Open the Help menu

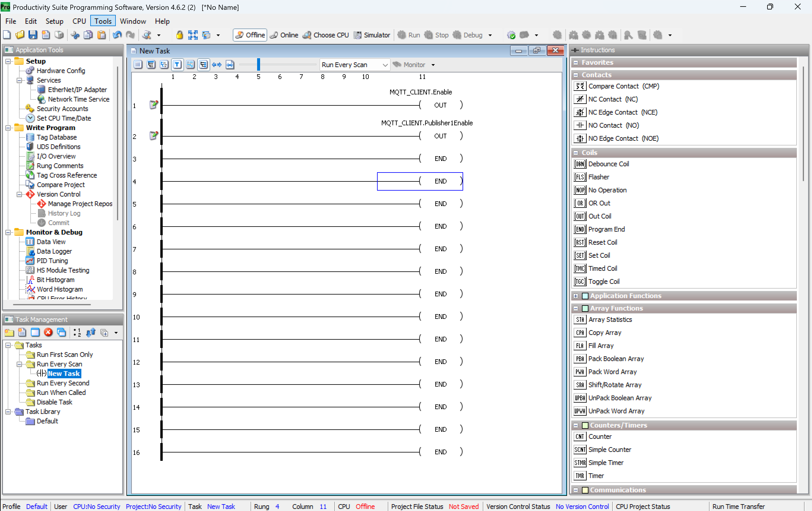[162, 21]
